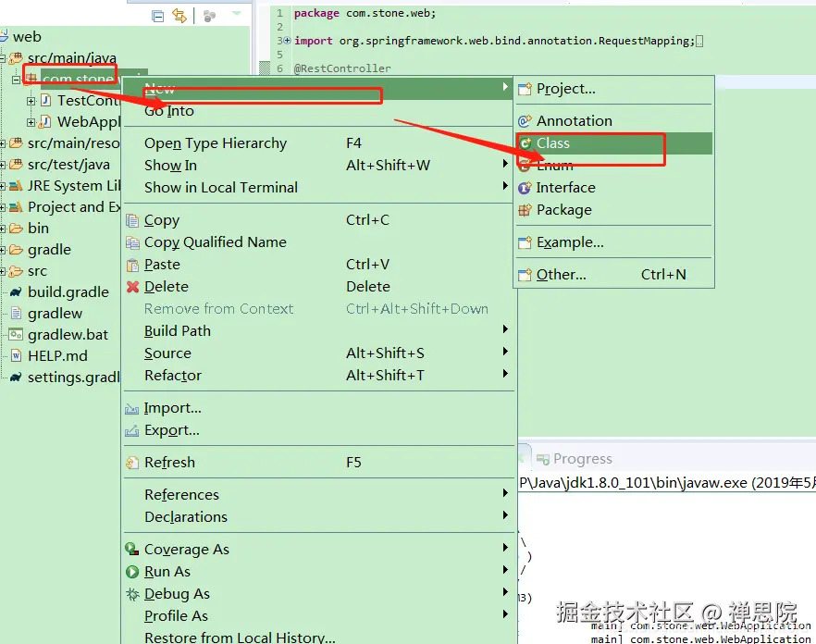Select the gradle folder

pyautogui.click(x=49, y=250)
